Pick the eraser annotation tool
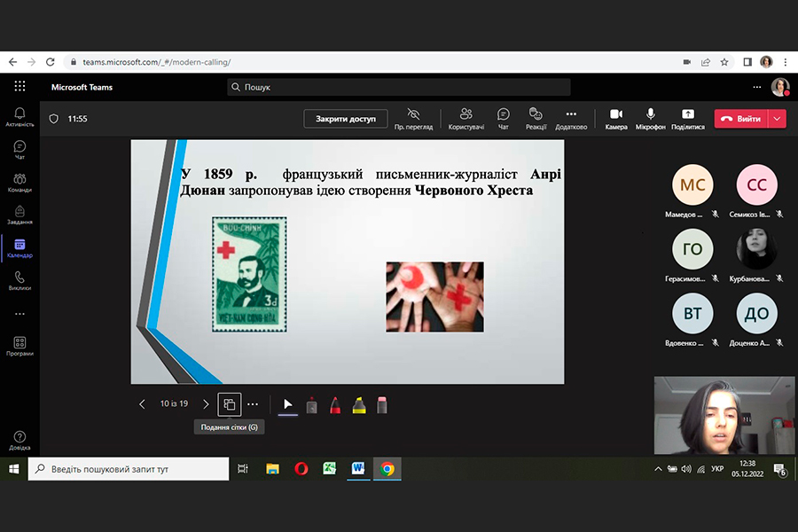Image resolution: width=798 pixels, height=532 pixels. [382, 405]
